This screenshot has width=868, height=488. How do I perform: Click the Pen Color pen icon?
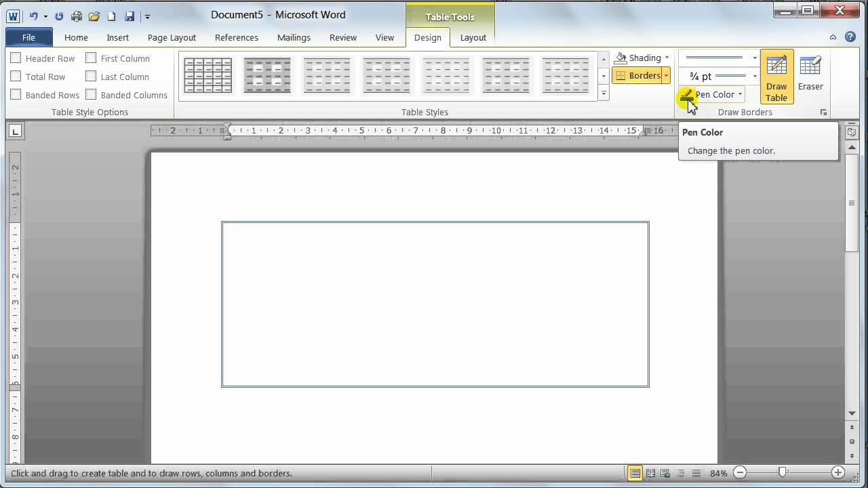point(687,94)
